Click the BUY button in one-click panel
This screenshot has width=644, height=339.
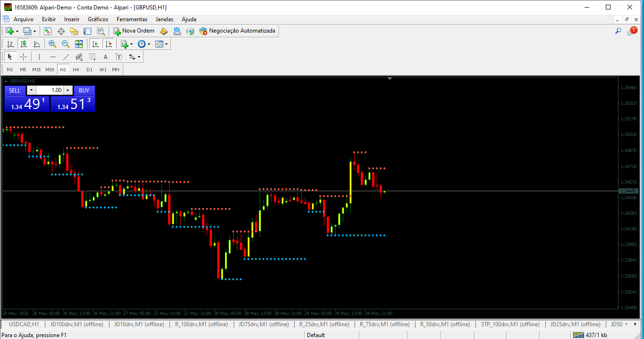coord(84,91)
